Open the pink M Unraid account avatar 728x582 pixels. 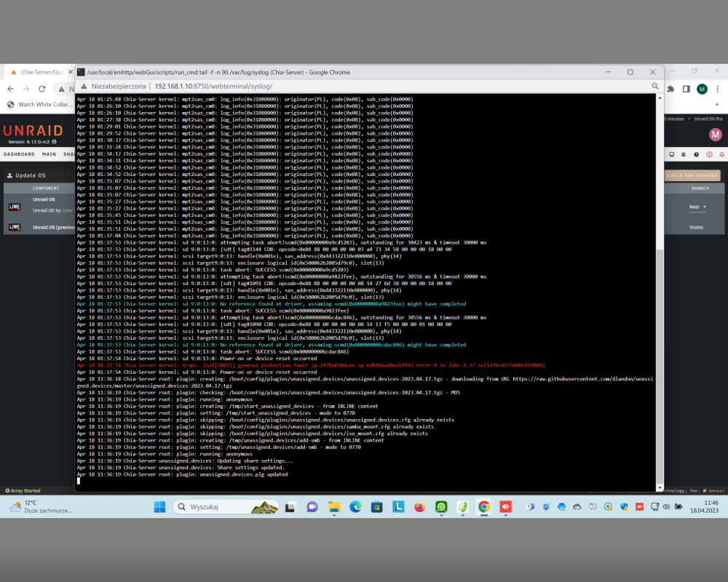point(716,135)
